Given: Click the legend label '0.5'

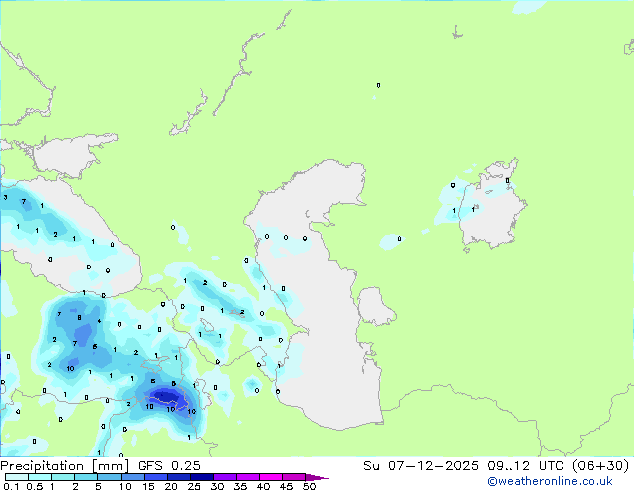Looking at the screenshot, I should [x=35, y=486].
